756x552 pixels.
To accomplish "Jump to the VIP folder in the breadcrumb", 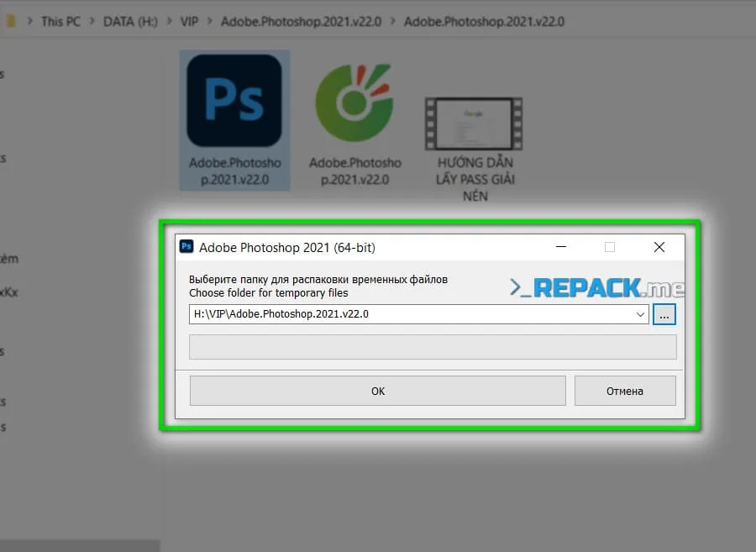I will click(189, 22).
